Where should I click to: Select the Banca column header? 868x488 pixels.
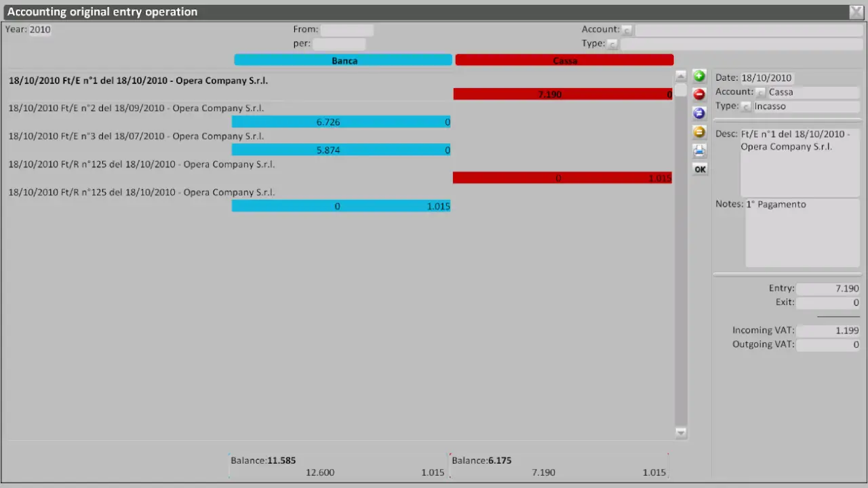coord(343,60)
